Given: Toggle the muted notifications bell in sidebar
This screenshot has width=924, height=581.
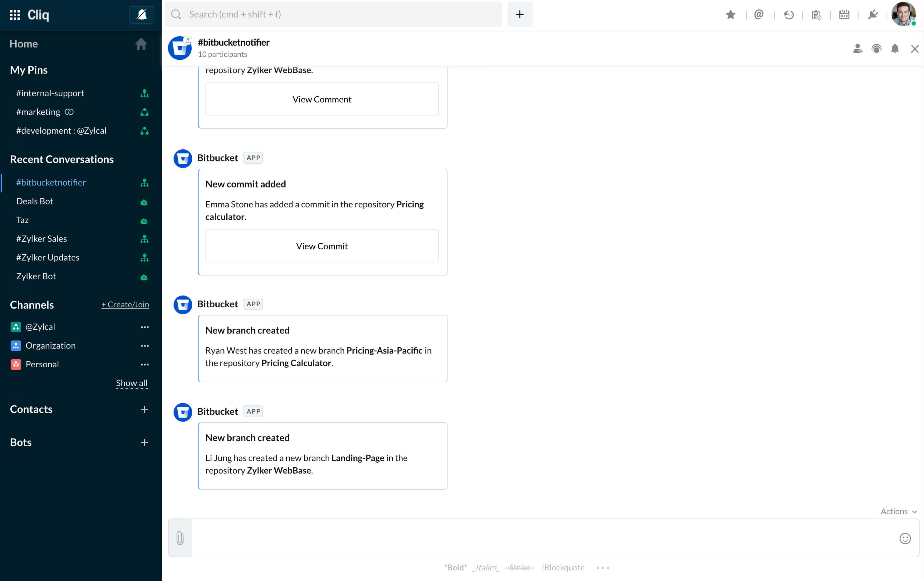Looking at the screenshot, I should pyautogui.click(x=142, y=15).
